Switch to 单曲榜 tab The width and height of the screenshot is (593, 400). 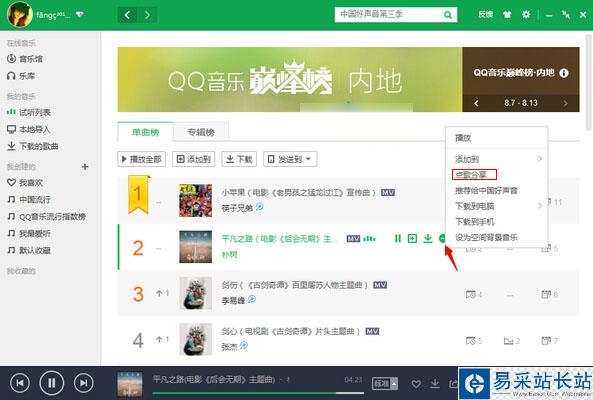[x=146, y=132]
